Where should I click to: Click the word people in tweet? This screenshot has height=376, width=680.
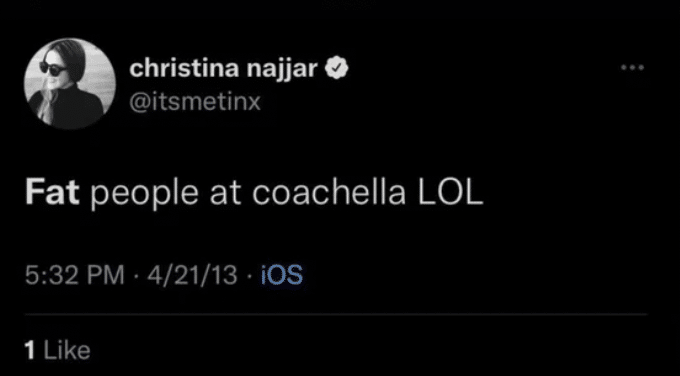(x=144, y=195)
